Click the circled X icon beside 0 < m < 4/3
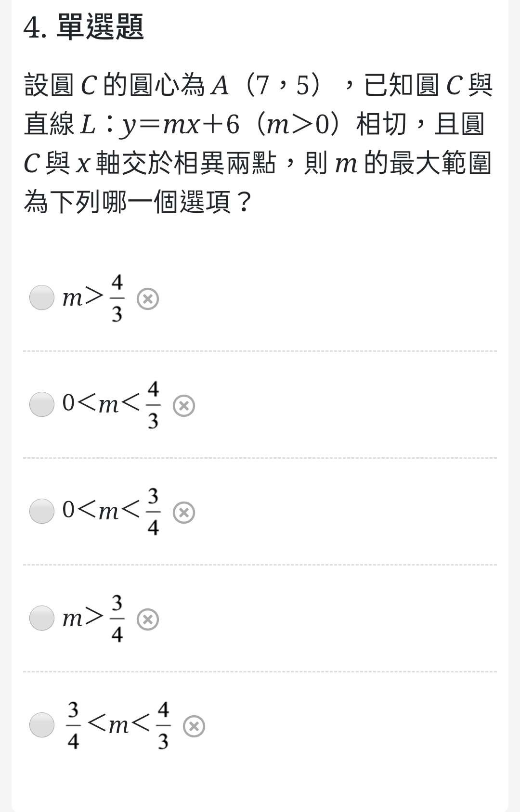520x812 pixels. point(184,406)
